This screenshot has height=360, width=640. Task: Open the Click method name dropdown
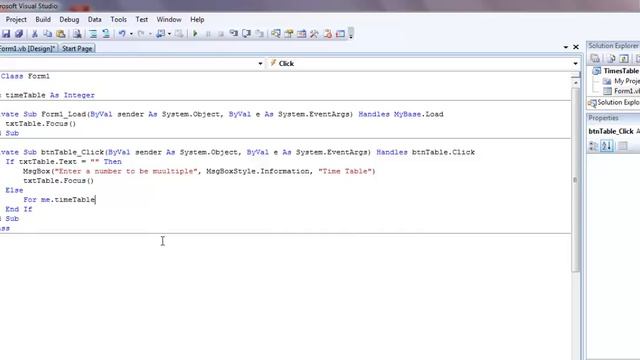[x=576, y=64]
